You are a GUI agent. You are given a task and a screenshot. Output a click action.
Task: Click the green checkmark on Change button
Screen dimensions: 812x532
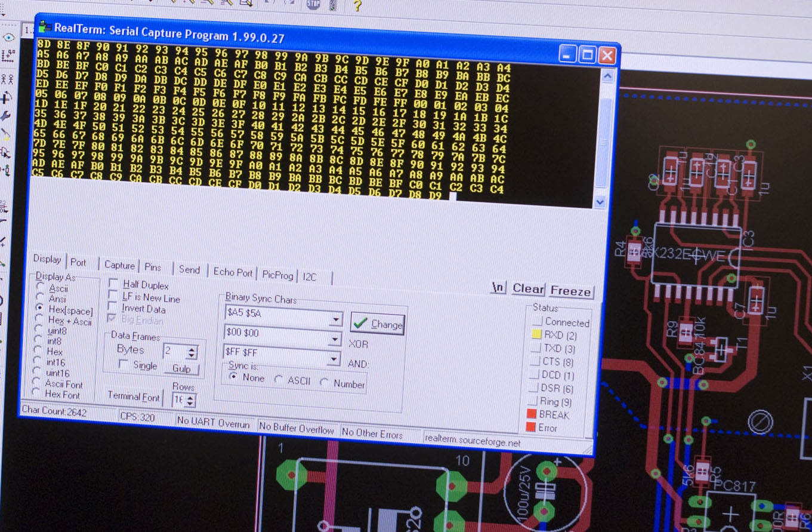[x=360, y=323]
